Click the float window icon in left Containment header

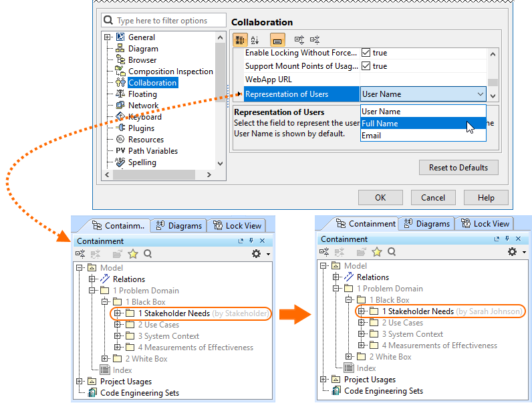(x=241, y=241)
